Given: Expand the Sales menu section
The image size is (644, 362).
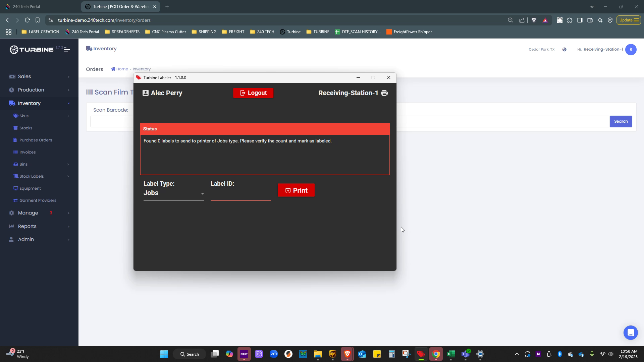Looking at the screenshot, I should pos(24,77).
